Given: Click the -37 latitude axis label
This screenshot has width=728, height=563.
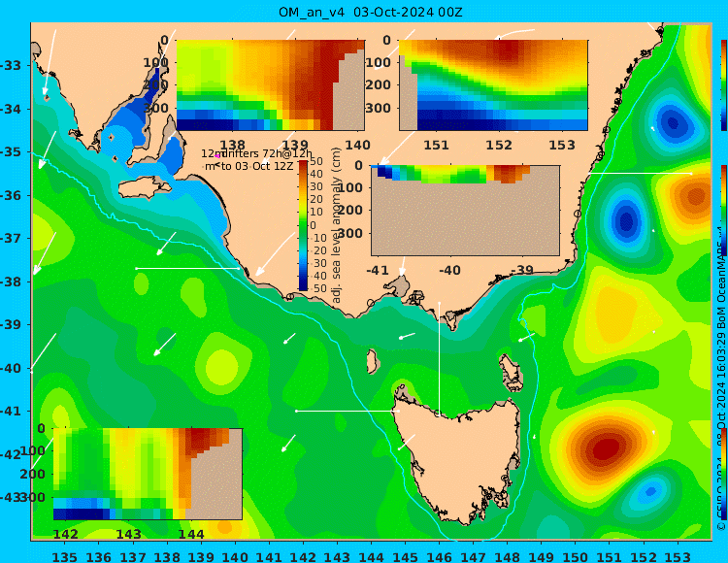Looking at the screenshot, I should tap(11, 238).
